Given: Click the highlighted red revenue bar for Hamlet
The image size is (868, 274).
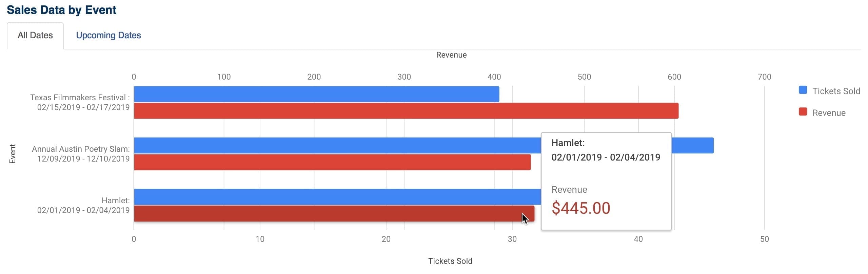Looking at the screenshot, I should coord(305,213).
